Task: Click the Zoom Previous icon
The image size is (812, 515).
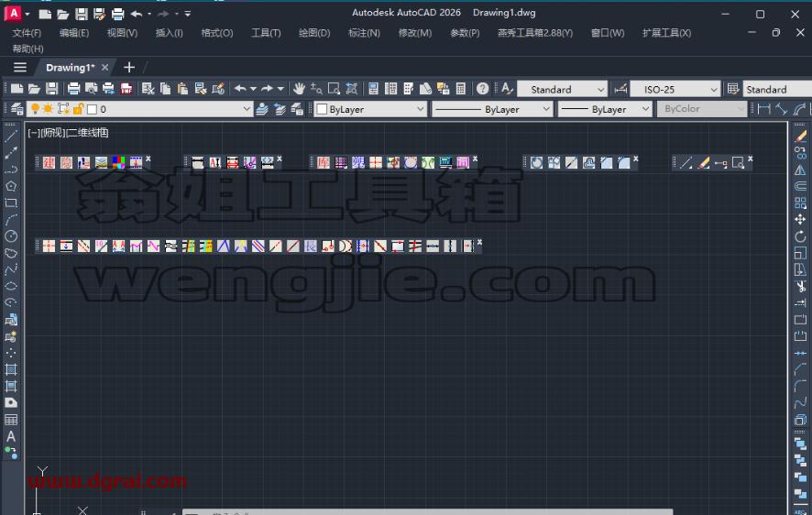Action: coord(352,89)
